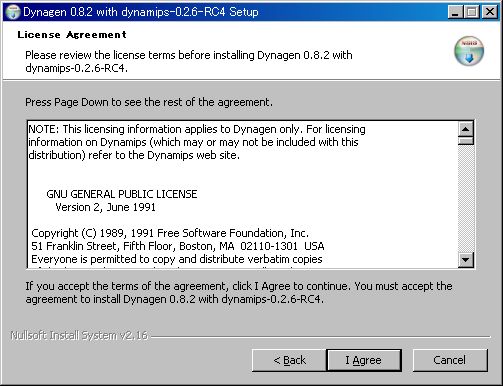Click the Copyright Free Software Foundation line
Viewport: 503px width, 386px height.
(x=170, y=233)
